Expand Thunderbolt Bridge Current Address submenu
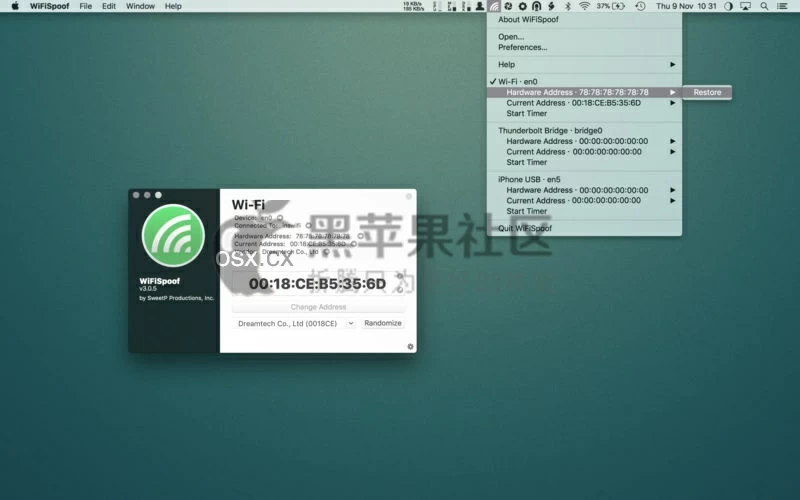The image size is (800, 500). [584, 152]
